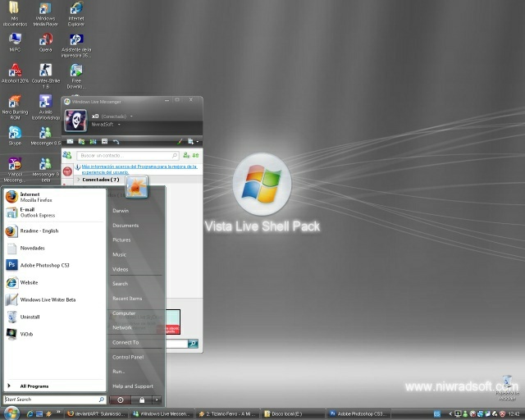Viewport: 525px width, 420px height.
Task: Click the Windows Start orb button
Action: click(x=11, y=413)
